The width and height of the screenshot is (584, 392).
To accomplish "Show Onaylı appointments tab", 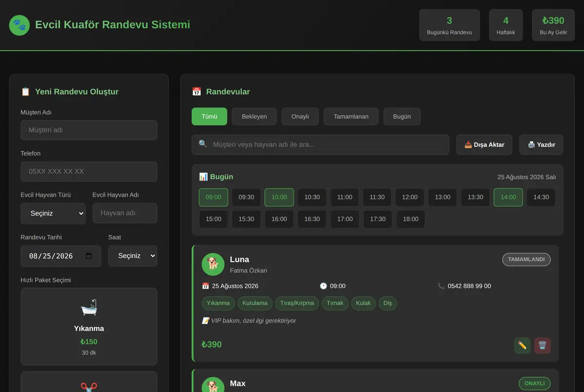I will 300,116.
